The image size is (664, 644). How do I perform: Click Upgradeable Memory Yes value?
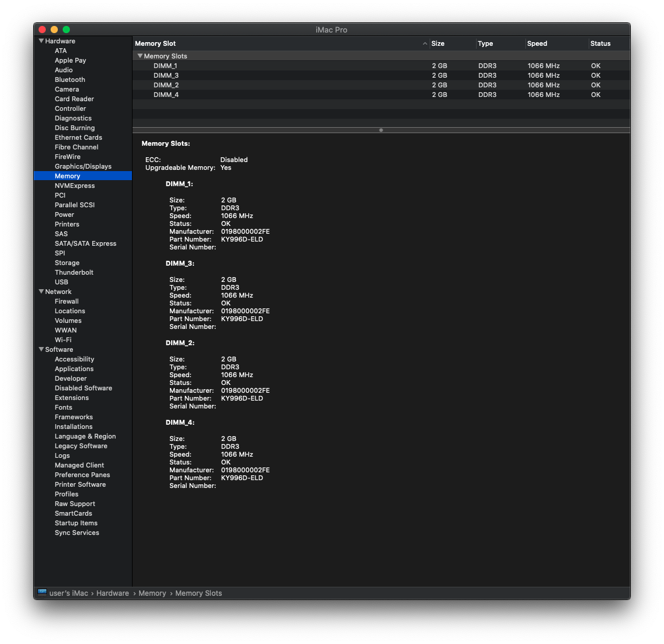coord(226,167)
